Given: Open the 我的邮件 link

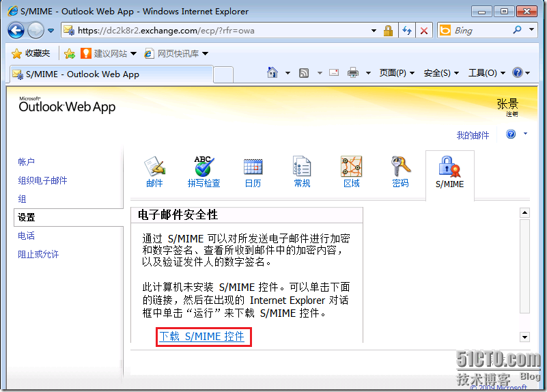Looking at the screenshot, I should point(473,135).
